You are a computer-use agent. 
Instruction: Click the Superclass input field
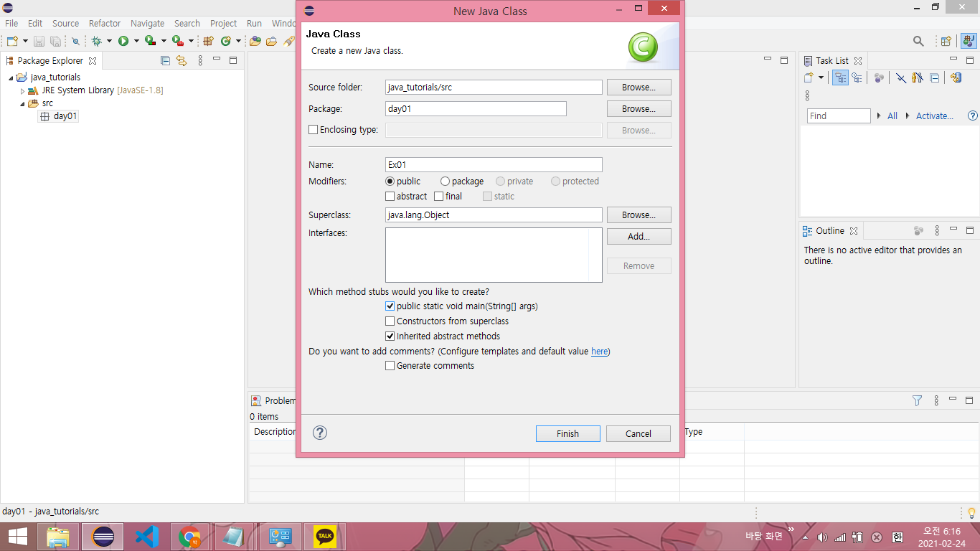coord(494,215)
